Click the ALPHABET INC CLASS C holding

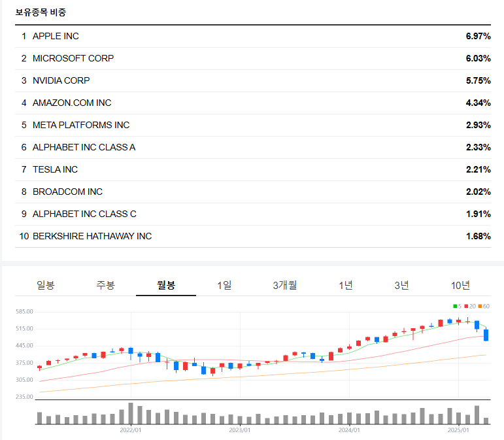click(x=84, y=214)
